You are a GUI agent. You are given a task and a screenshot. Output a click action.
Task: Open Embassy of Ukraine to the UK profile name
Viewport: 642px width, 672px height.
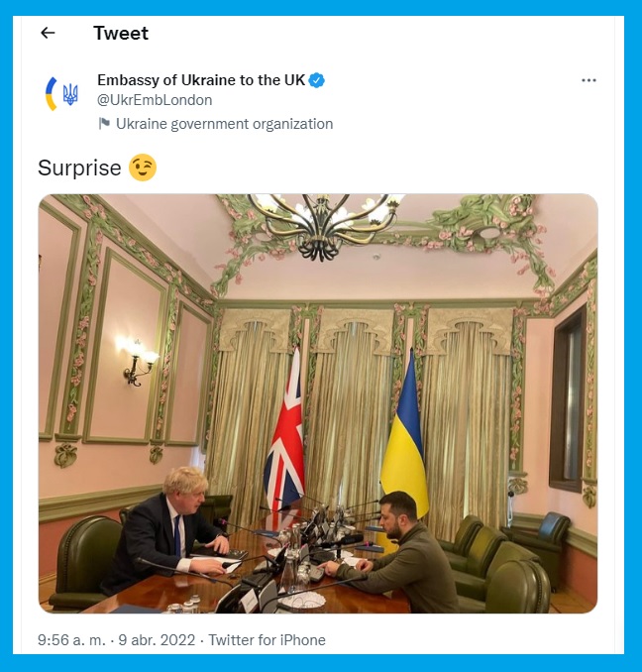click(x=201, y=80)
